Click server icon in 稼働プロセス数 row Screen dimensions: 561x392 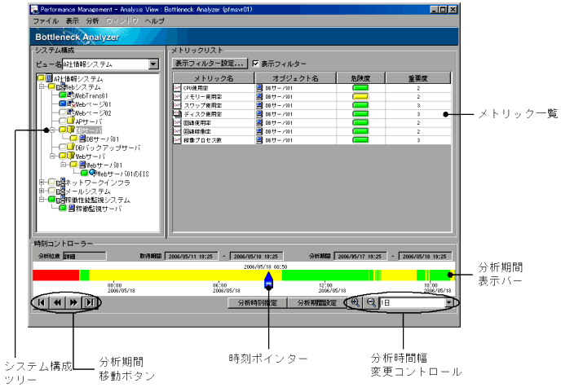[259, 140]
